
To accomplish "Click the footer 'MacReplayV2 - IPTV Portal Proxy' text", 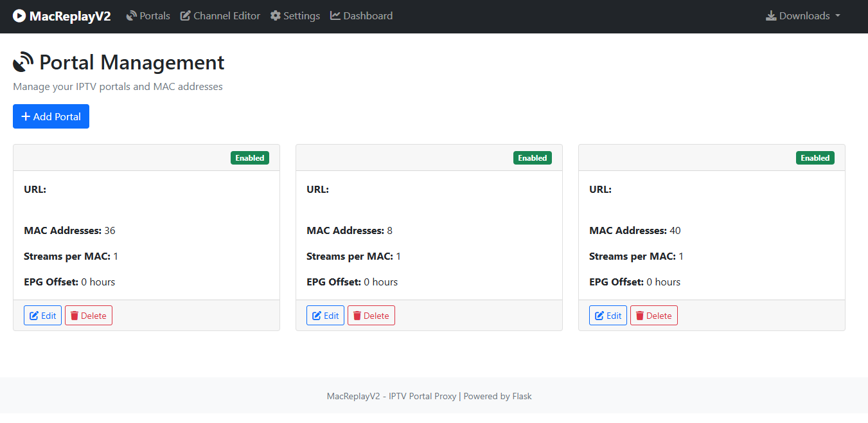I will click(391, 396).
